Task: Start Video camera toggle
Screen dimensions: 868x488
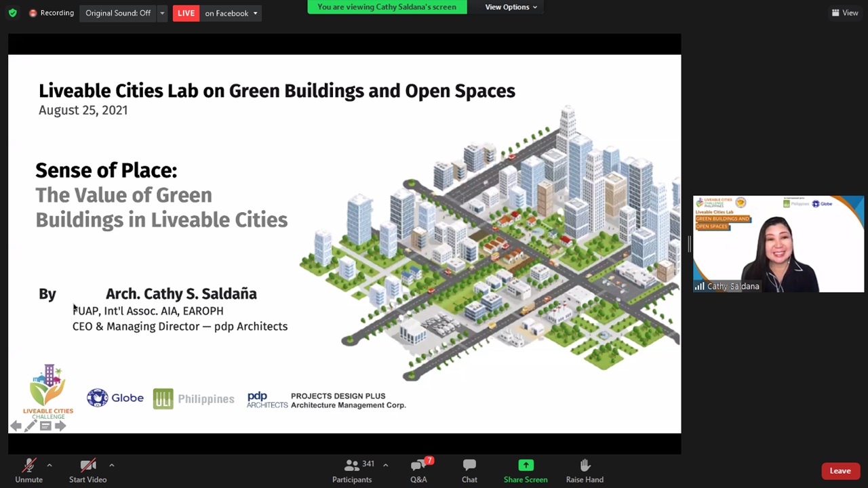Action: pyautogui.click(x=87, y=470)
